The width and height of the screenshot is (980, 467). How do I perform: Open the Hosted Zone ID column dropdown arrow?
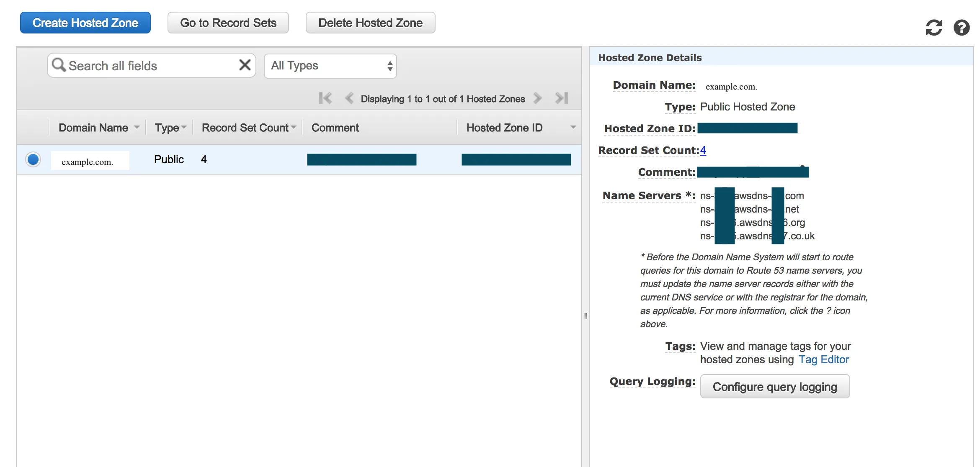click(573, 127)
